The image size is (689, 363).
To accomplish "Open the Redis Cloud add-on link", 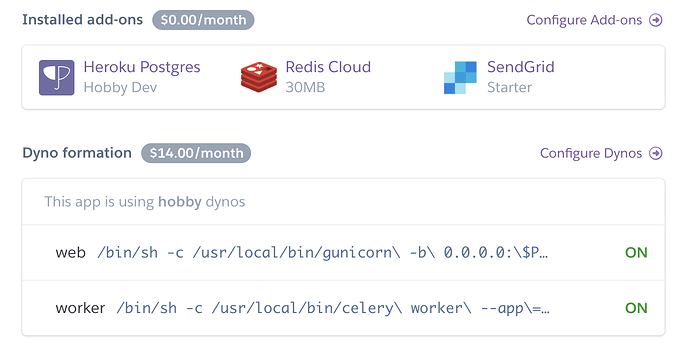I will 328,67.
